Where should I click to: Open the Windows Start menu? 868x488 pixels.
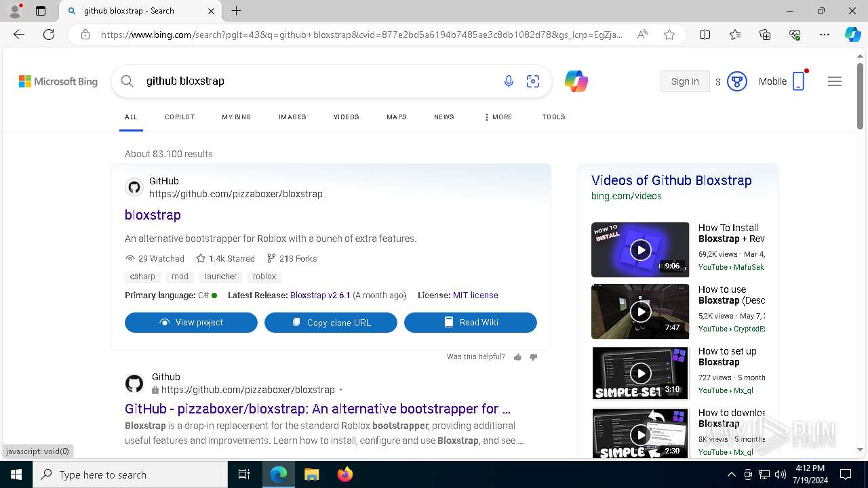pyautogui.click(x=16, y=474)
